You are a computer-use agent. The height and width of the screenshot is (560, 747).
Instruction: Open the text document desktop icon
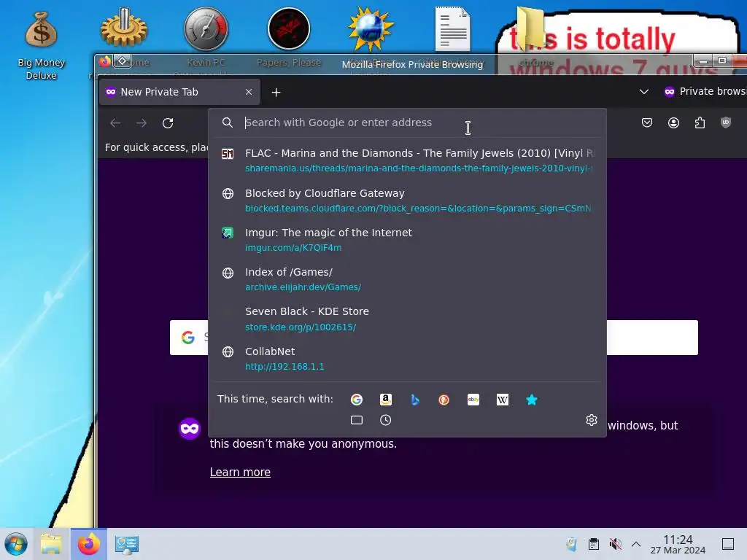click(x=452, y=29)
